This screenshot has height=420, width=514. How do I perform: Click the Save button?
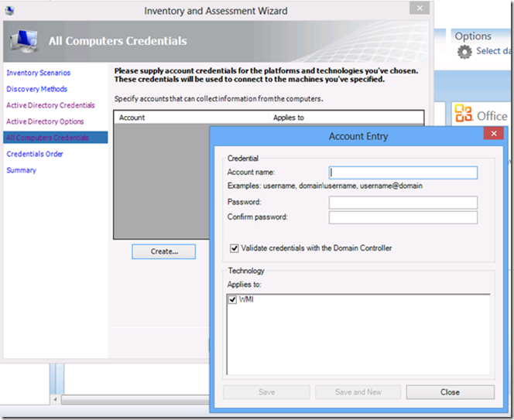pos(266,392)
